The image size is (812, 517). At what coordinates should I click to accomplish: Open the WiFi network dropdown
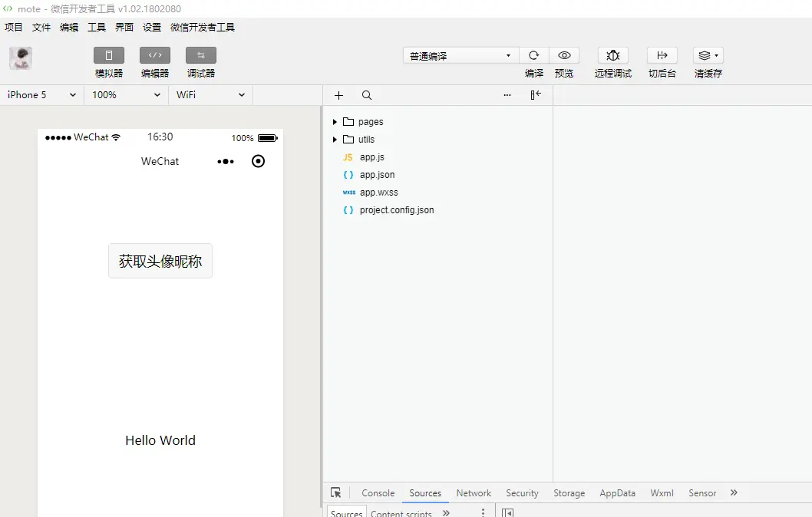tap(211, 94)
